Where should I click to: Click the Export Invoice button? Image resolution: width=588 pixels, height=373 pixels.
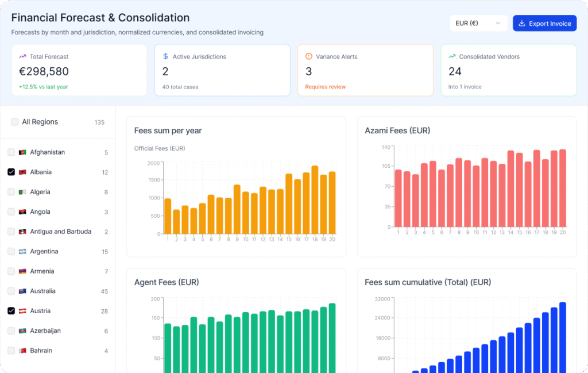544,24
